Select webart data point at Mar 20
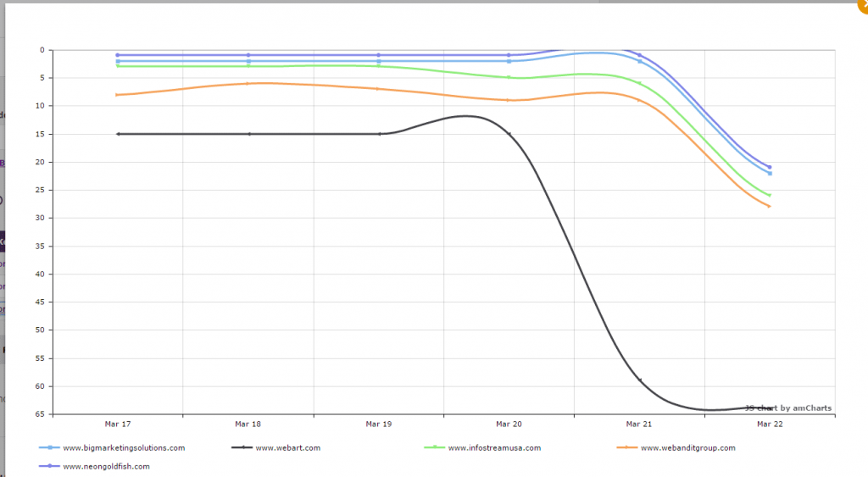This screenshot has width=868, height=477. [509, 134]
